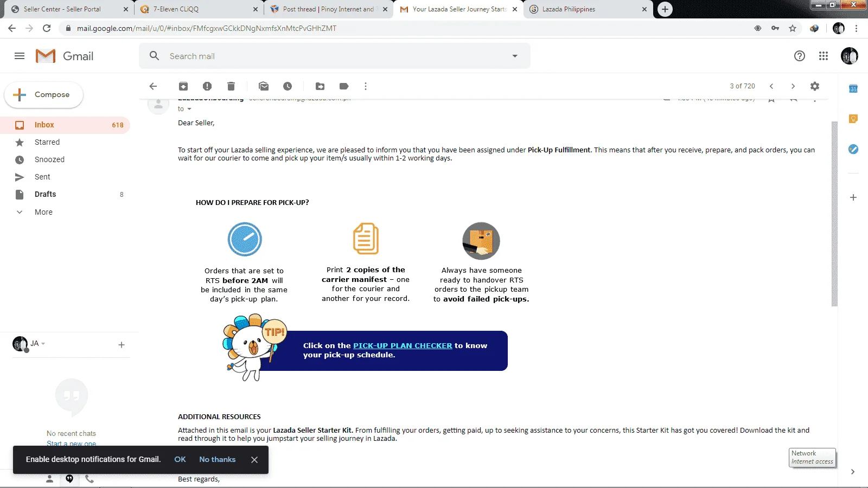868x488 pixels.
Task: Go to the older email
Action: coord(793,86)
